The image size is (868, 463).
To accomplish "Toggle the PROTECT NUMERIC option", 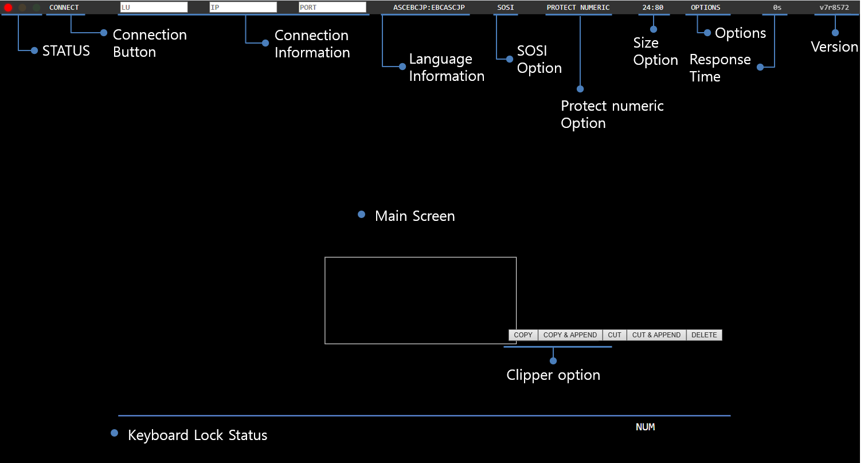I will (x=578, y=7).
